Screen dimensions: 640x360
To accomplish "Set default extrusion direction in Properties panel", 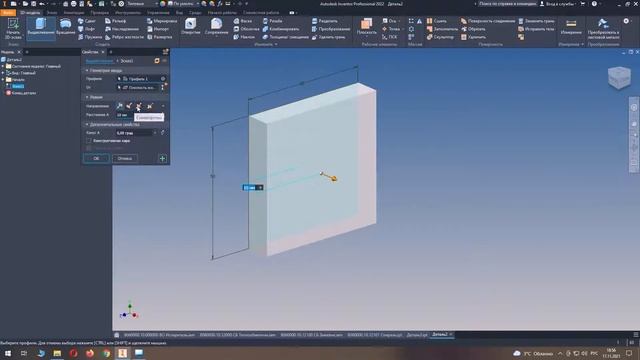I will (120, 106).
